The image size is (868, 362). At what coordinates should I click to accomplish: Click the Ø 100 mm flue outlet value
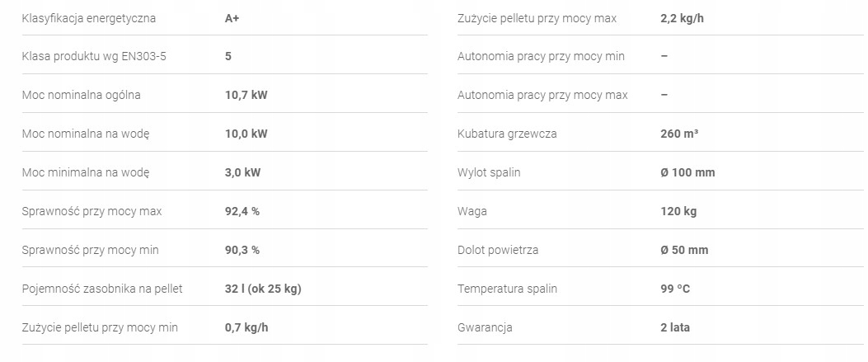pos(687,173)
